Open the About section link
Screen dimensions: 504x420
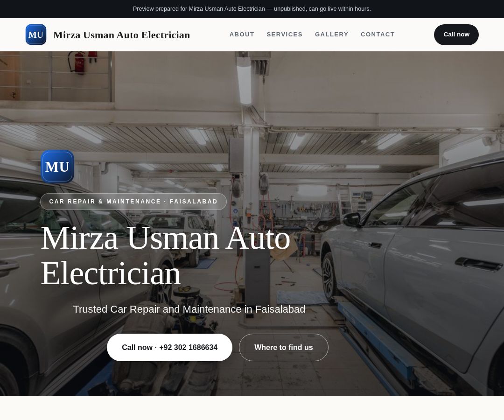(x=242, y=35)
